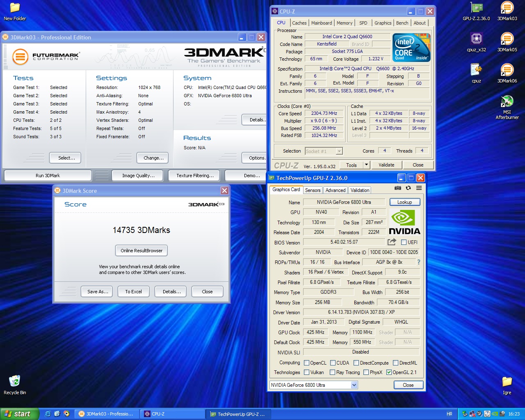Click the NVIDIA tray icon
The height and width of the screenshot is (420, 525).
click(x=495, y=414)
